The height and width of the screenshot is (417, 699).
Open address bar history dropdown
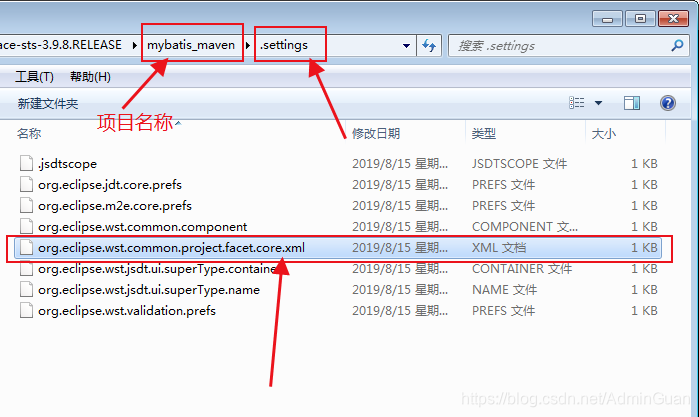tap(406, 45)
